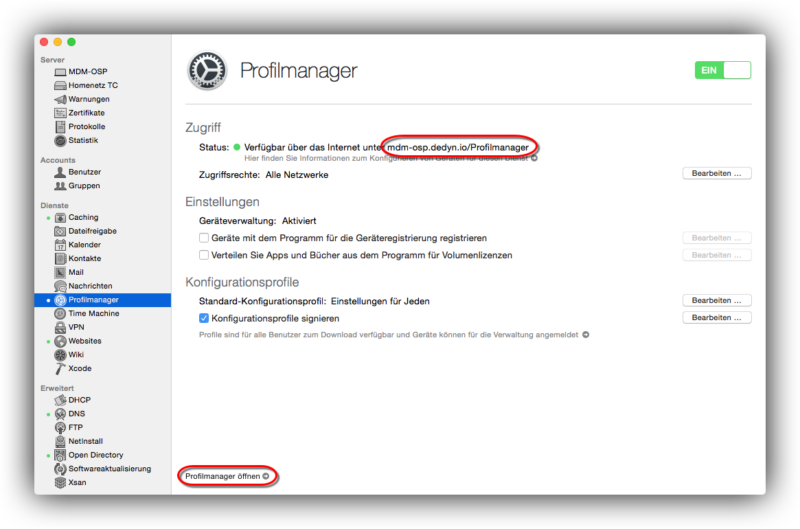Image resolution: width=800 pixels, height=529 pixels.
Task: Turn off the EIN service switch
Action: (722, 70)
